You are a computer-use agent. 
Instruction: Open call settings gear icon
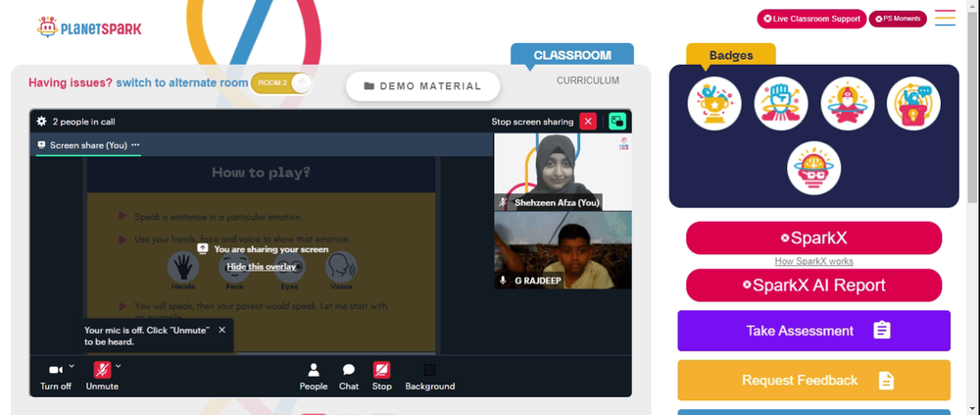tap(42, 122)
